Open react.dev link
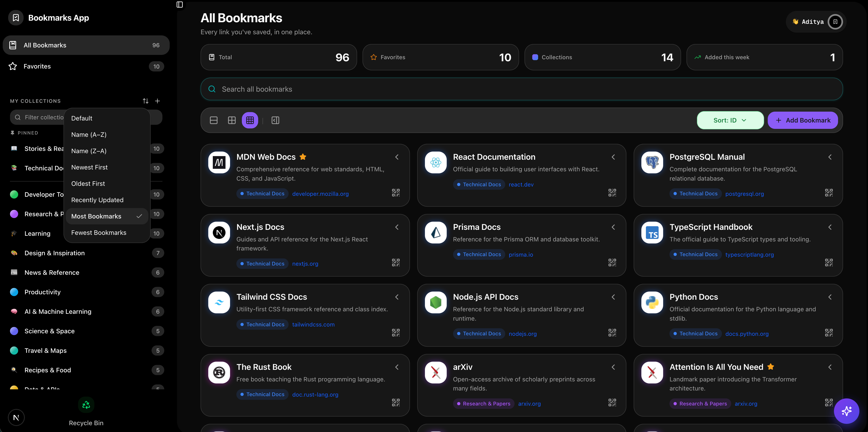868x432 pixels. pyautogui.click(x=521, y=185)
